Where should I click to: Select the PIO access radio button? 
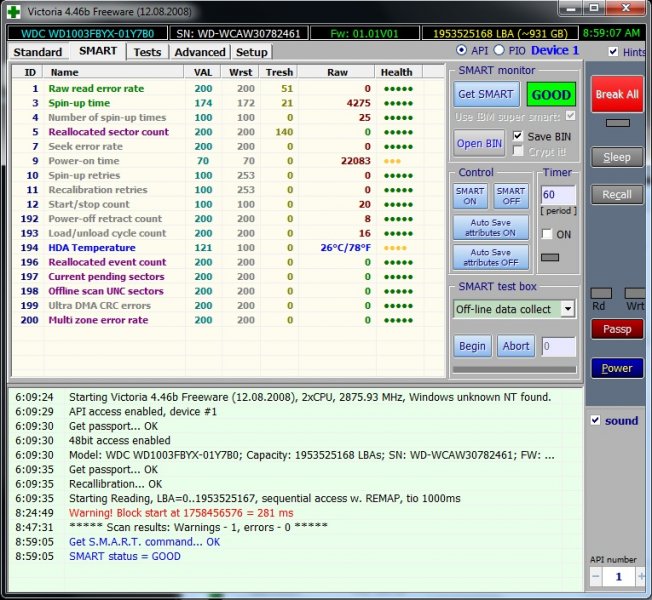coord(499,50)
